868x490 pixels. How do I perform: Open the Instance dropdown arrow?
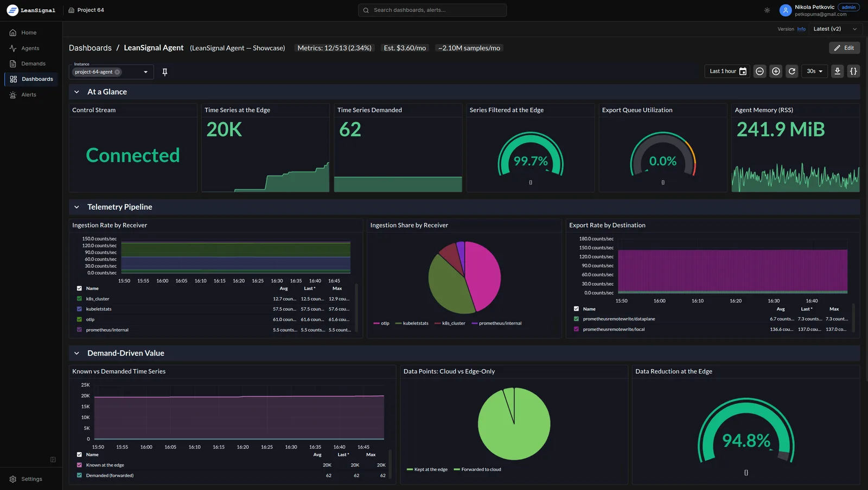(x=145, y=72)
